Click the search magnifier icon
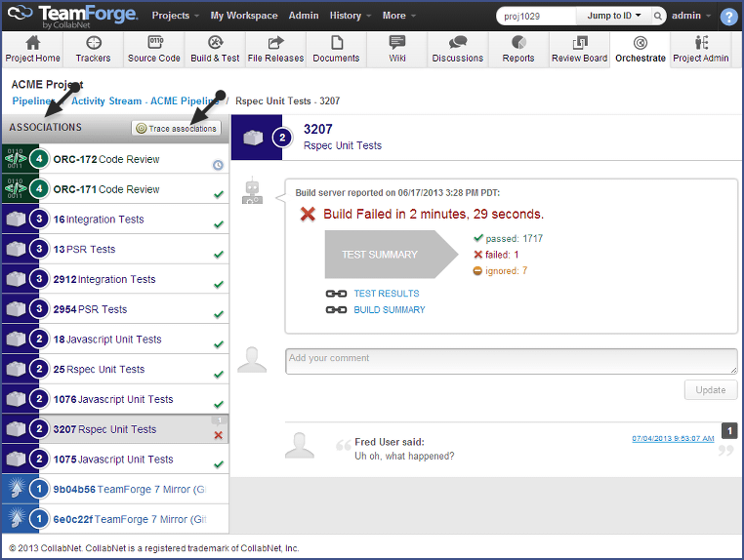The height and width of the screenshot is (560, 744). [658, 17]
